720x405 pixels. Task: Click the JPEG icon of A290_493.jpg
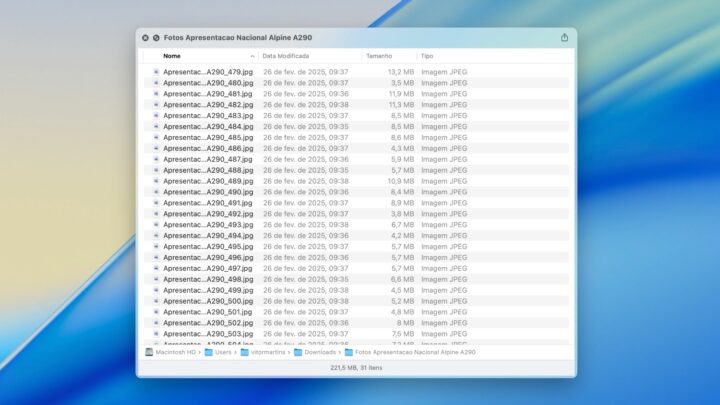click(156, 225)
